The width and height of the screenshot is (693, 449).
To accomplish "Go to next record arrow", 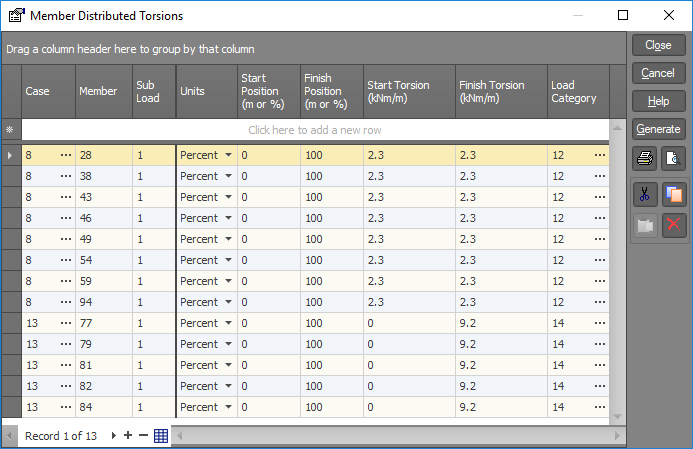I will (114, 436).
